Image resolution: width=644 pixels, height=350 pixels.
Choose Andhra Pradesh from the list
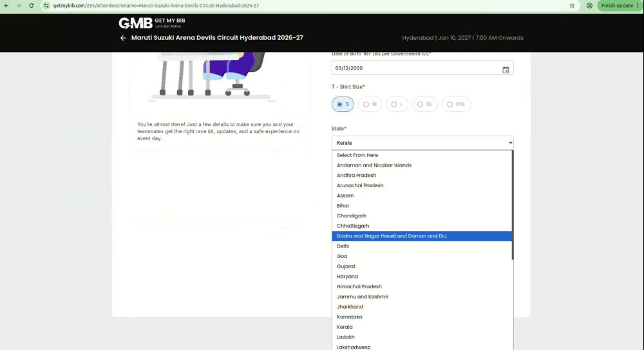[x=422, y=175]
